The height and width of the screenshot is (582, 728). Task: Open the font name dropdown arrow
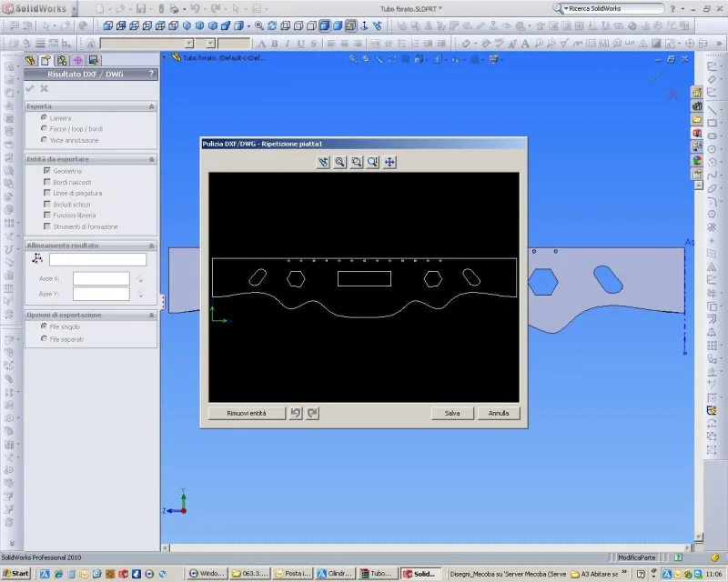tap(189, 43)
